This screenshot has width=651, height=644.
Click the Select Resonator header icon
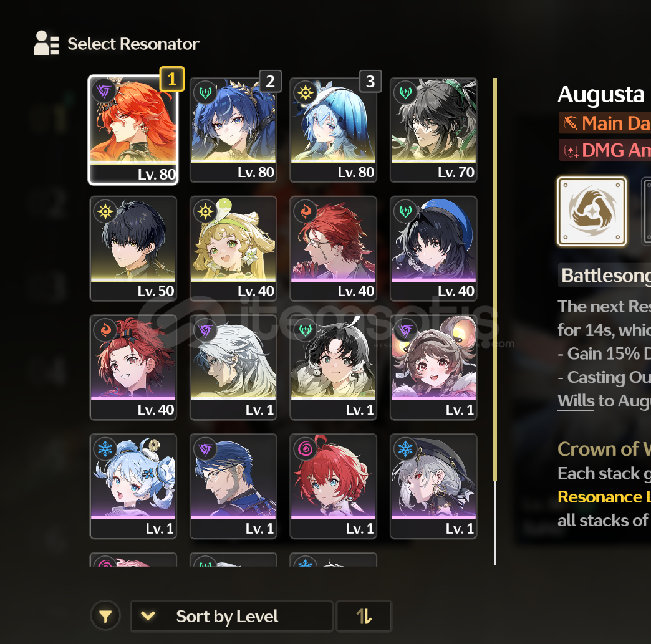tap(46, 43)
